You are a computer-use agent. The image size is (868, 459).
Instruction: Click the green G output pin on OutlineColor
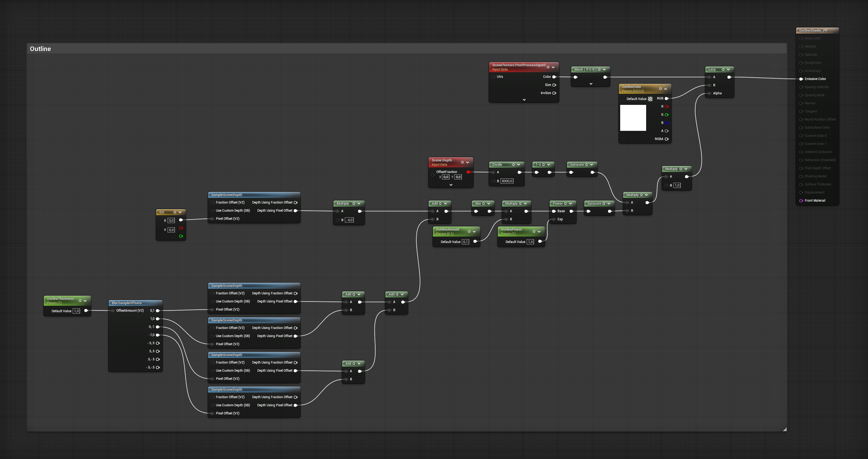coord(666,115)
